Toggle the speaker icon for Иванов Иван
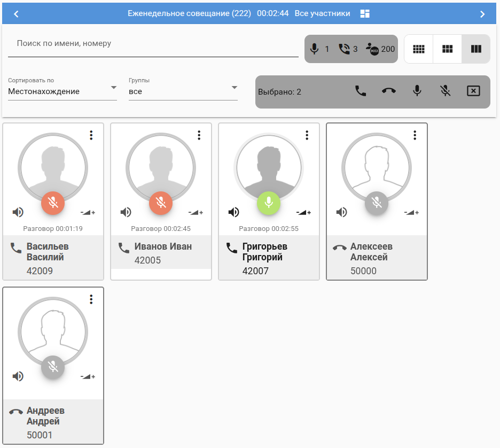 point(126,212)
